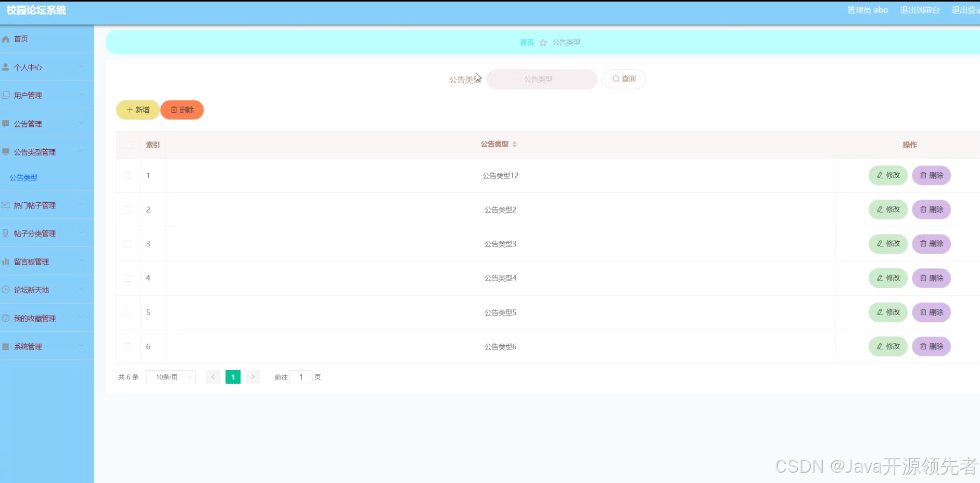Click 删除 for row 公告类型5
The height and width of the screenshot is (483, 980).
click(x=932, y=312)
